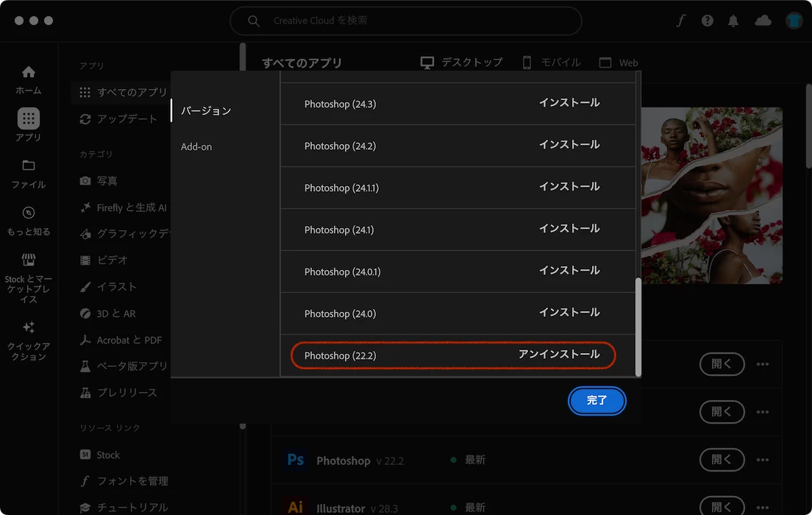812x515 pixels.
Task: Click the cloud sync status icon
Action: (763, 21)
